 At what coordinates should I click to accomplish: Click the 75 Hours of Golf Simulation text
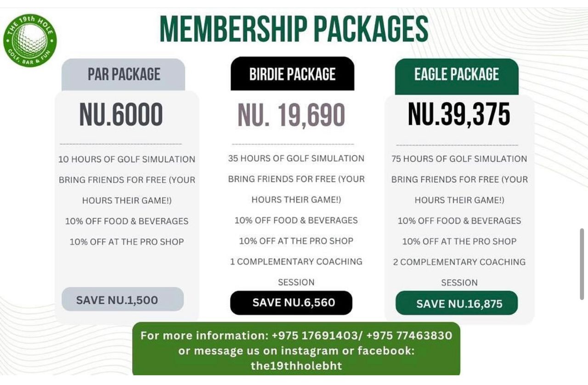(x=459, y=159)
